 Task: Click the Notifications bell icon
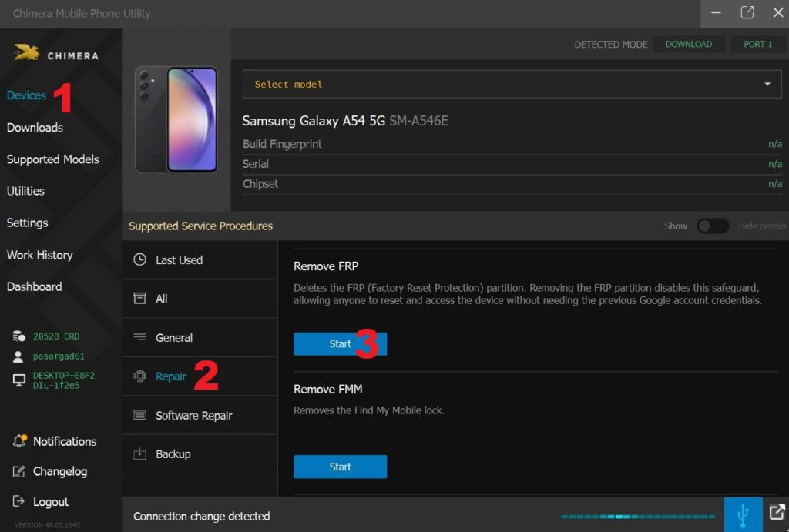tap(19, 441)
